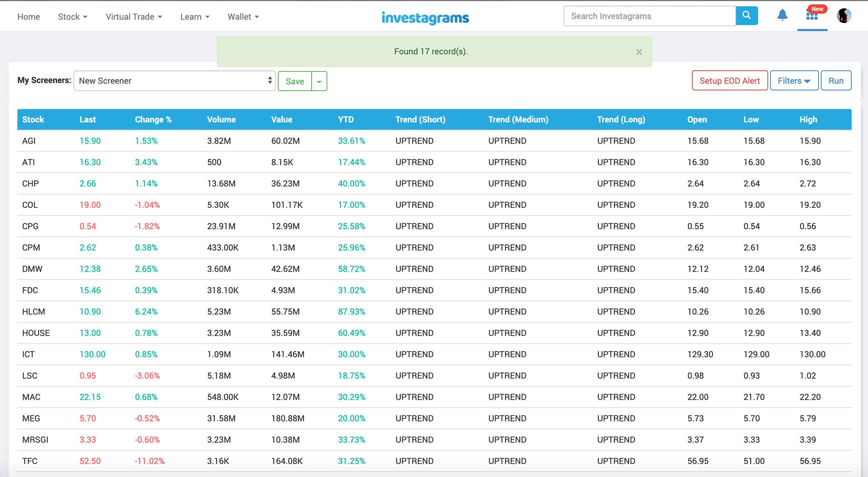
Task: Open the notifications bell
Action: click(782, 15)
